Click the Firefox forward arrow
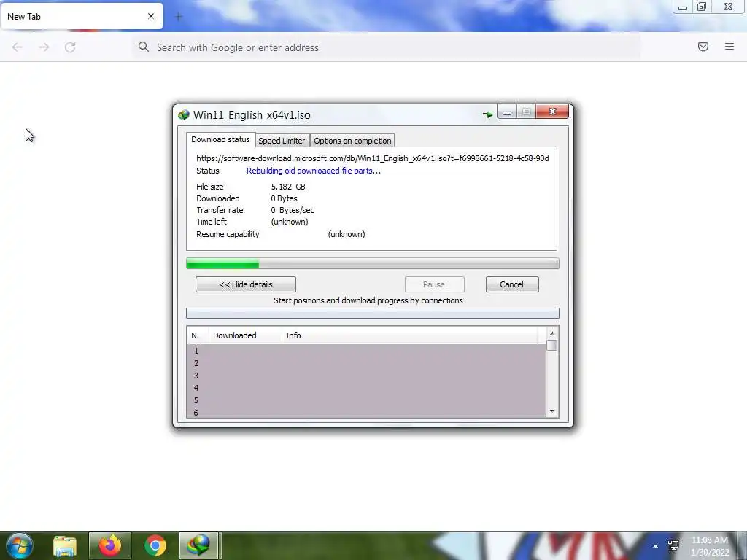The width and height of the screenshot is (747, 560). click(x=44, y=47)
